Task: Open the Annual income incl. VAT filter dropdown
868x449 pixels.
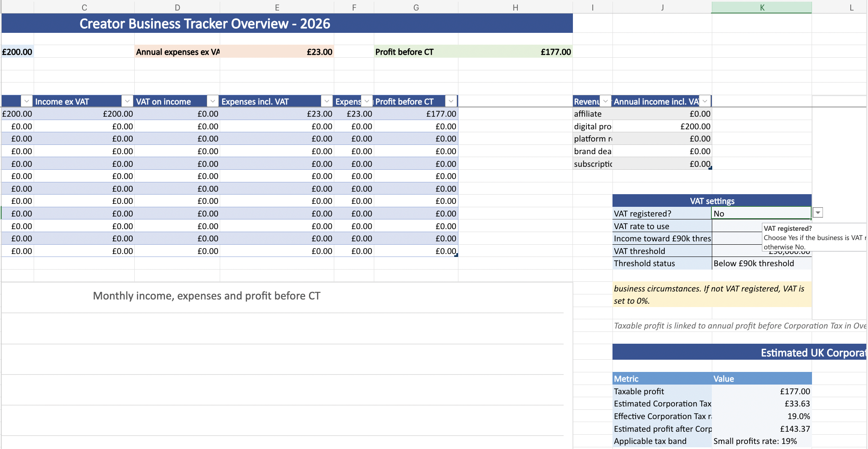Action: click(x=705, y=101)
